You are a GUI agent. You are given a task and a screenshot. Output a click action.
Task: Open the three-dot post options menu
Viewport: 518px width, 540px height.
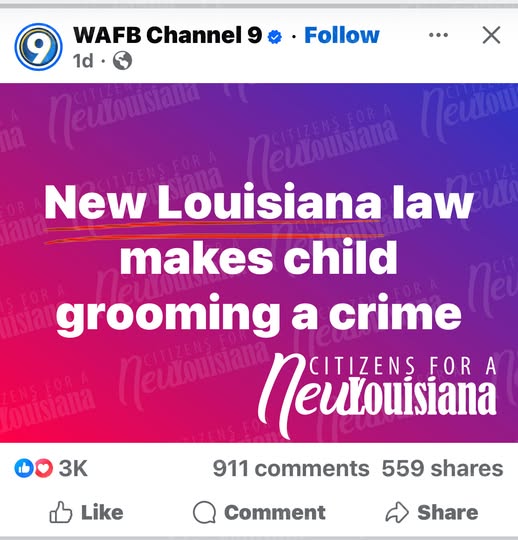point(438,35)
